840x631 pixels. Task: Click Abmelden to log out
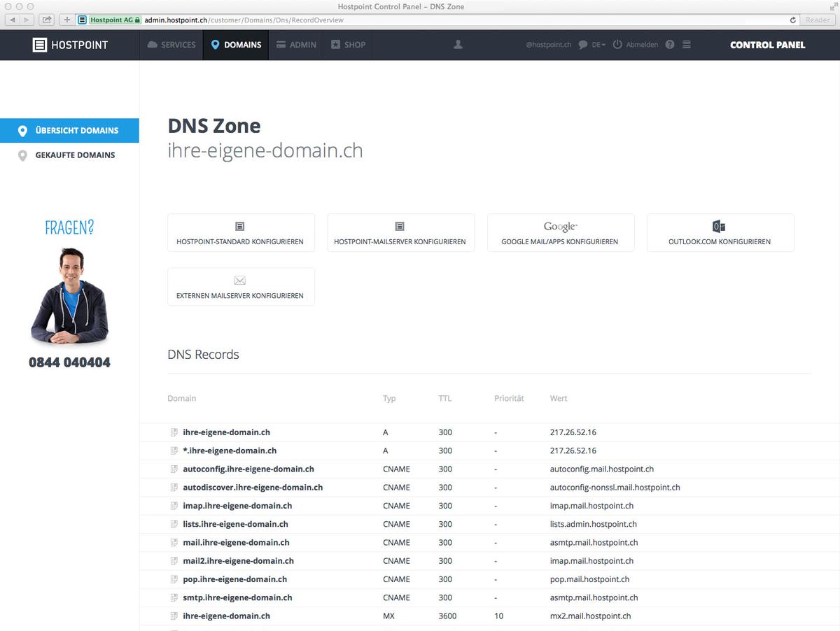coord(642,44)
